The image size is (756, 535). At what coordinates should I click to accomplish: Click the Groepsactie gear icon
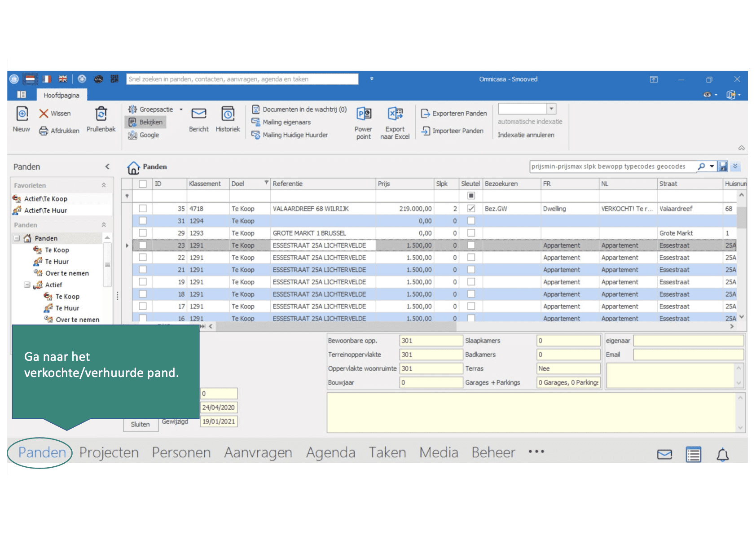(132, 110)
